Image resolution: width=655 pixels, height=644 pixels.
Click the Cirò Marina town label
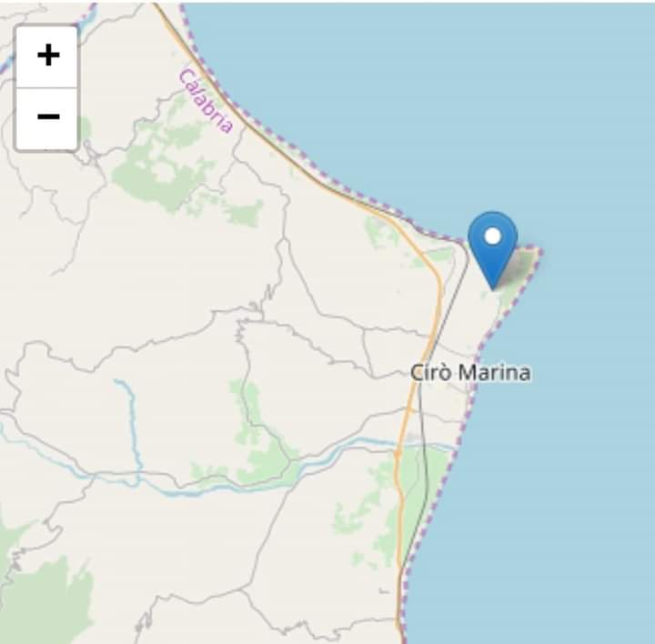470,373
